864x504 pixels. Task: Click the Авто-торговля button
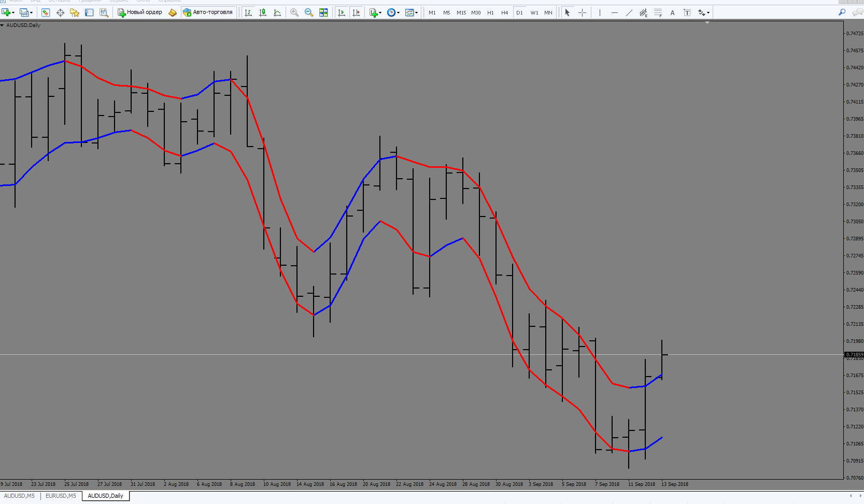208,12
